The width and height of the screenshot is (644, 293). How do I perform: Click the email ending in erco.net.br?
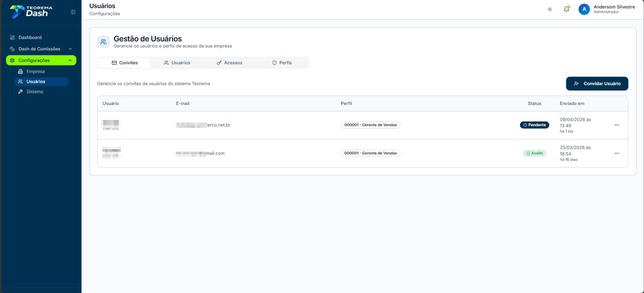203,125
